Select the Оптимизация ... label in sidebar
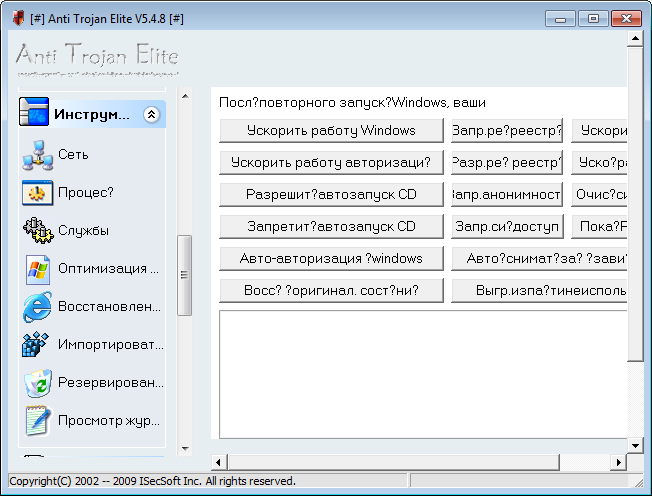This screenshot has height=496, width=652. point(108,269)
